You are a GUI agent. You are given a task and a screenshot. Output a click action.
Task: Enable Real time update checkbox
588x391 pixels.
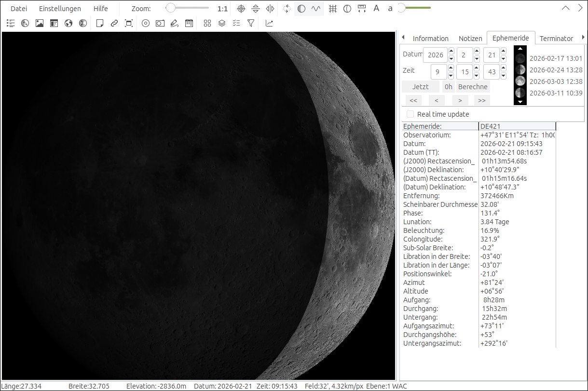(410, 114)
